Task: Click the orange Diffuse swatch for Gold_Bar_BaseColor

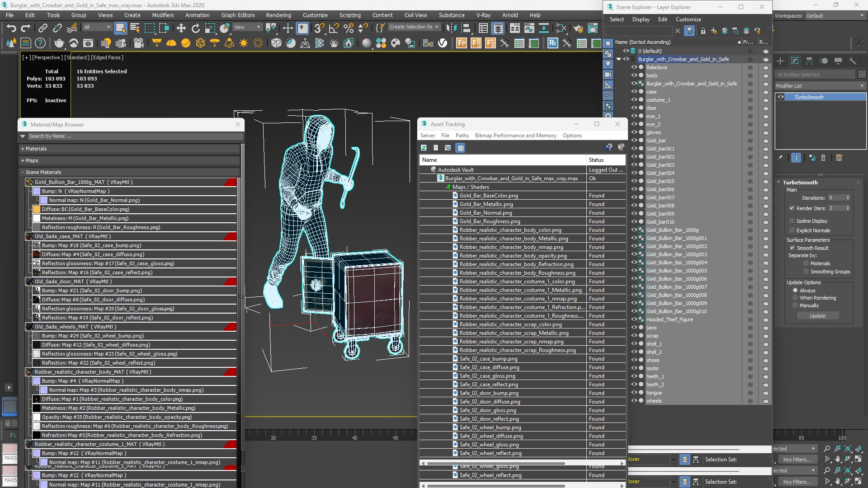Action: [37, 209]
